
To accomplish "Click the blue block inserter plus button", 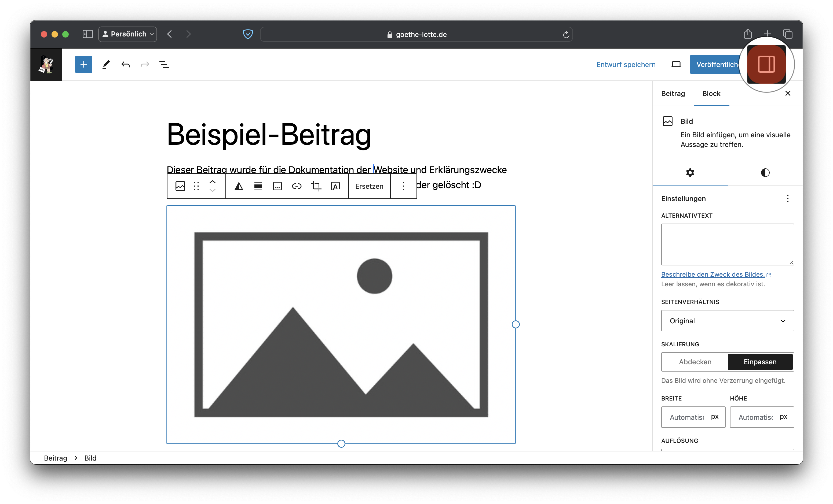I will (x=83, y=64).
